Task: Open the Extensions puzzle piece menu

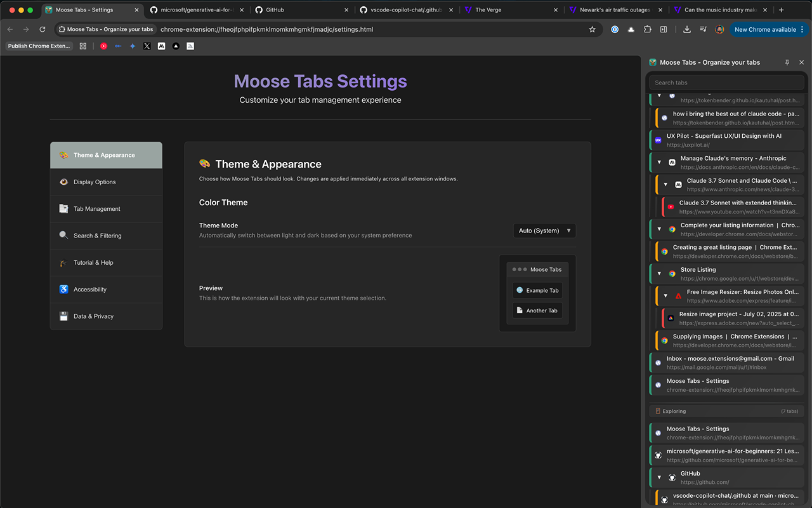Action: (x=647, y=29)
